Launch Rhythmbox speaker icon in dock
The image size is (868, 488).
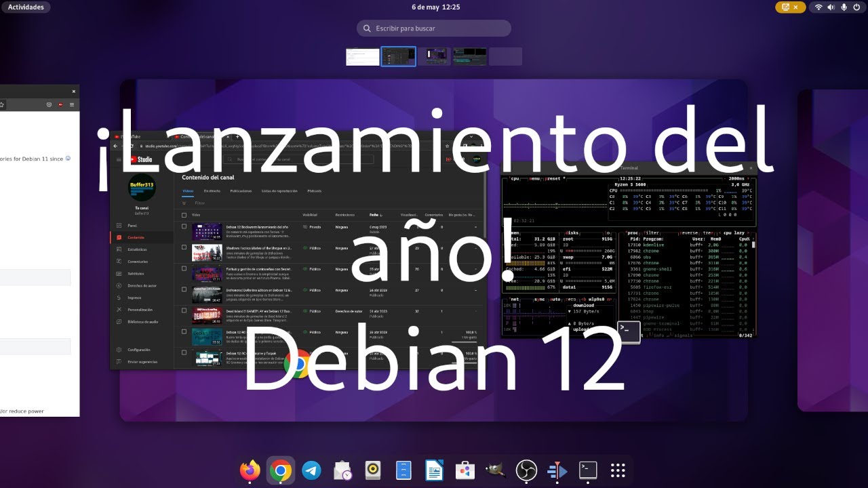pos(373,470)
